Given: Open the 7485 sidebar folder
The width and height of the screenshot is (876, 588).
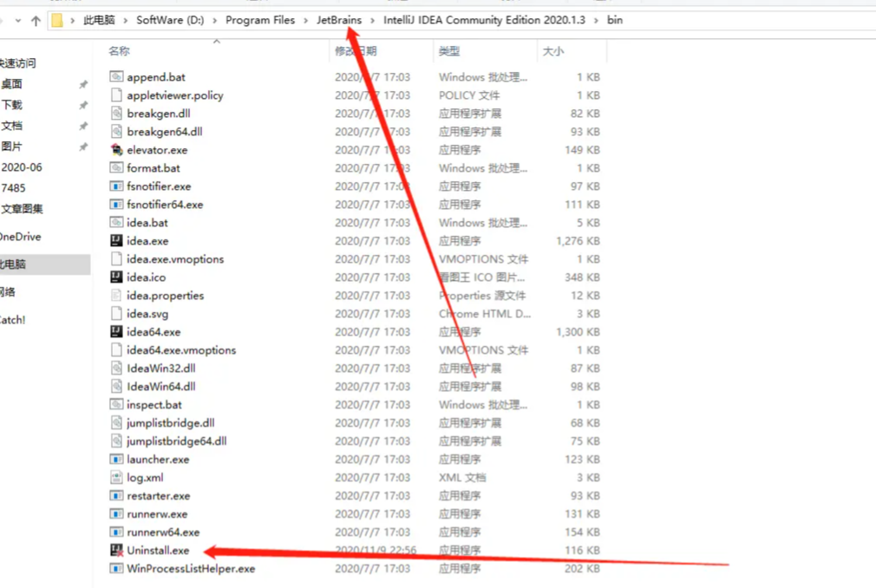Looking at the screenshot, I should tap(13, 188).
